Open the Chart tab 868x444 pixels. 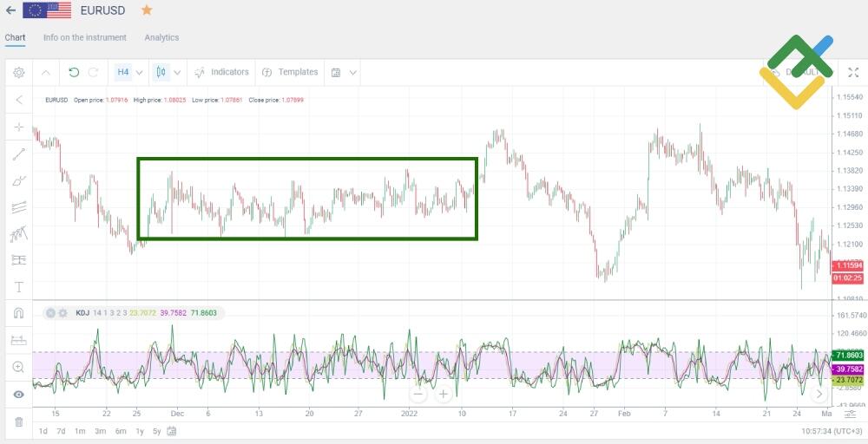click(x=15, y=37)
